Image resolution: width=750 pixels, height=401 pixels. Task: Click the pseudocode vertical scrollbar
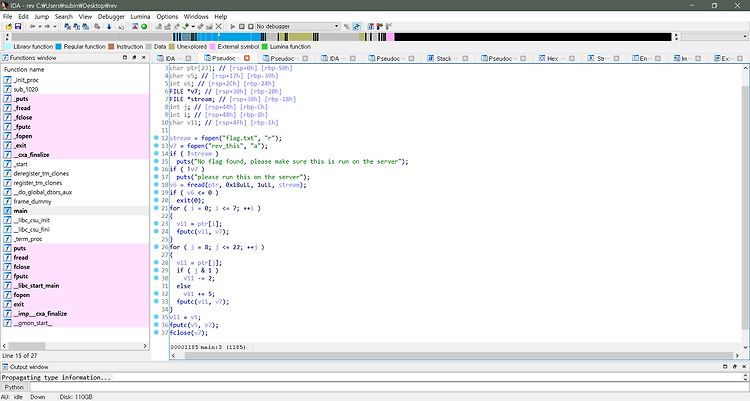745,208
